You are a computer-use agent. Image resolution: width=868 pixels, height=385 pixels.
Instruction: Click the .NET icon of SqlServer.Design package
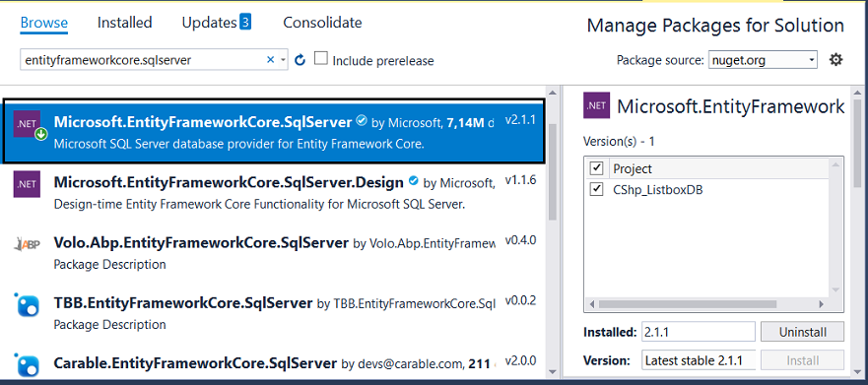click(x=28, y=184)
